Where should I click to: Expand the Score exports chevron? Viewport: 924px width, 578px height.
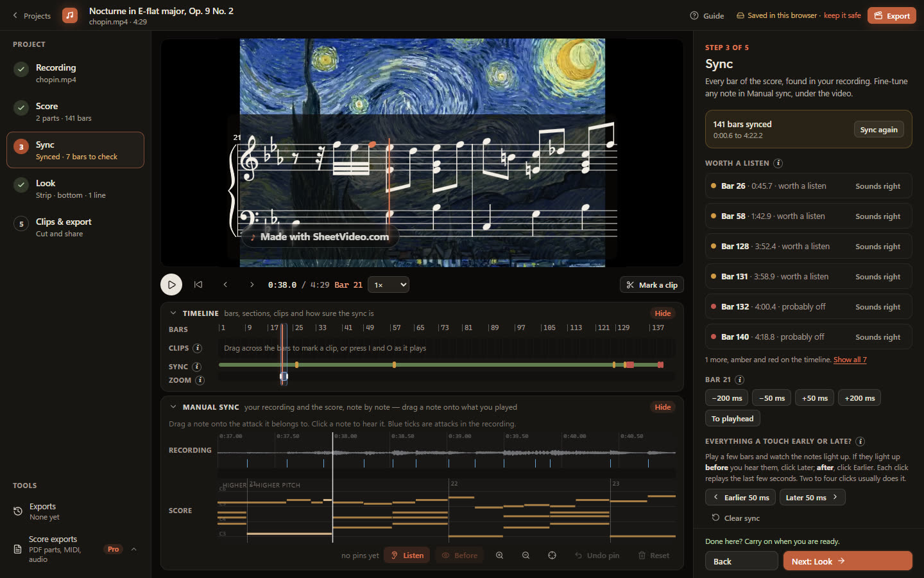[x=133, y=549]
